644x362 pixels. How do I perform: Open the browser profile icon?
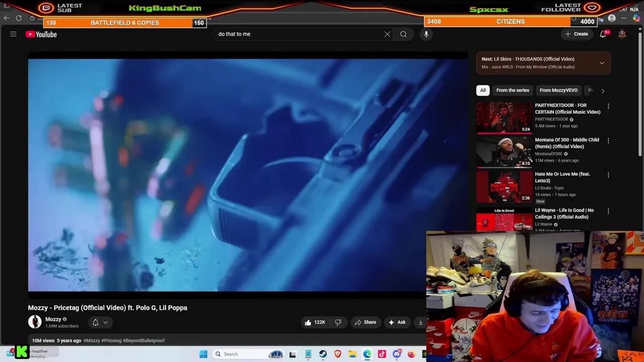click(x=612, y=18)
